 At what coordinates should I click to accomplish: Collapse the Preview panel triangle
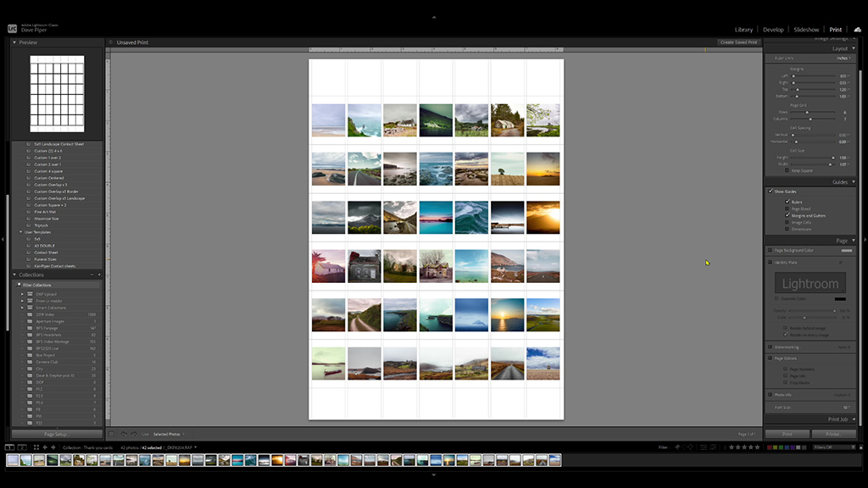click(14, 42)
